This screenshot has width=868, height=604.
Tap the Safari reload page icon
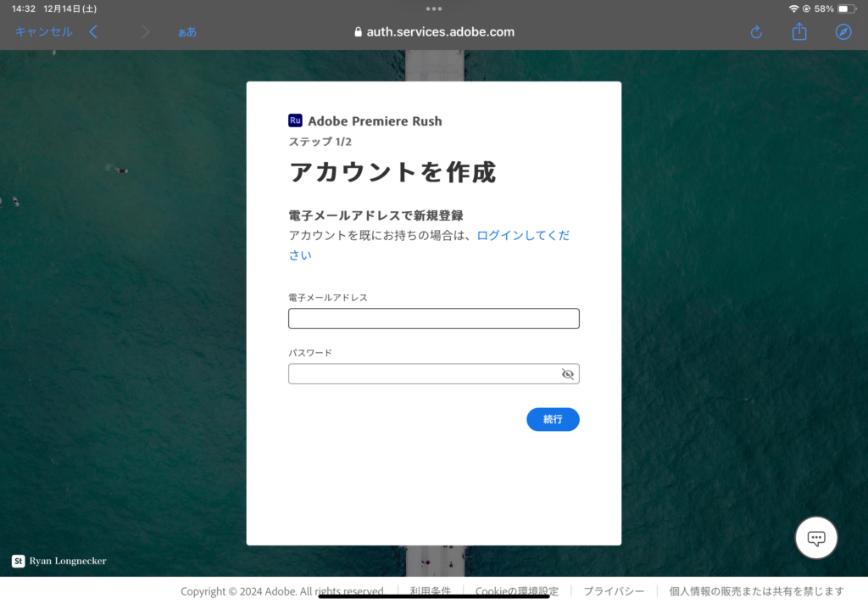(x=756, y=32)
